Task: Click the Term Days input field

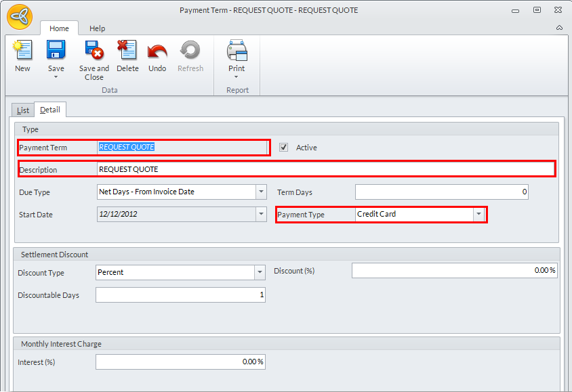Action: coord(441,192)
